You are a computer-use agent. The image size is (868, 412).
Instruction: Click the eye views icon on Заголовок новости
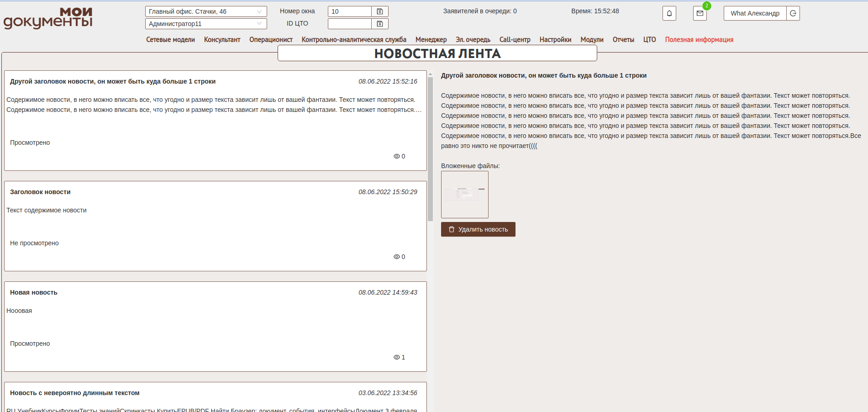click(396, 257)
